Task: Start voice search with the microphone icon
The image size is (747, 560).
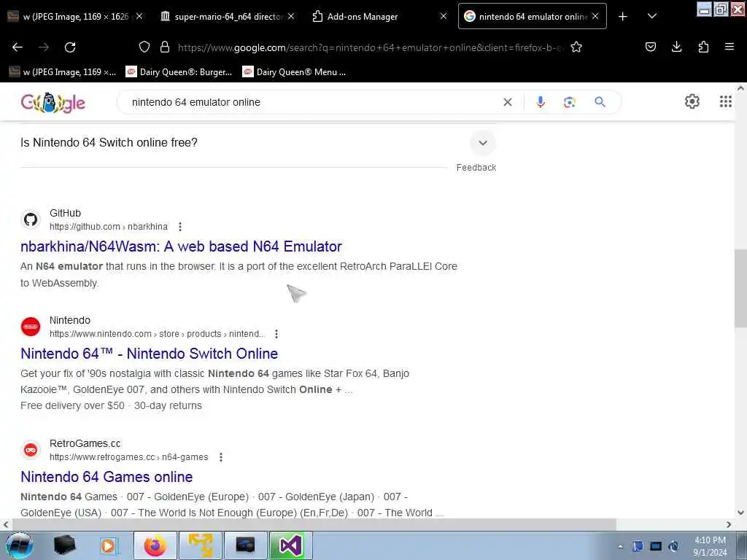Action: point(541,102)
